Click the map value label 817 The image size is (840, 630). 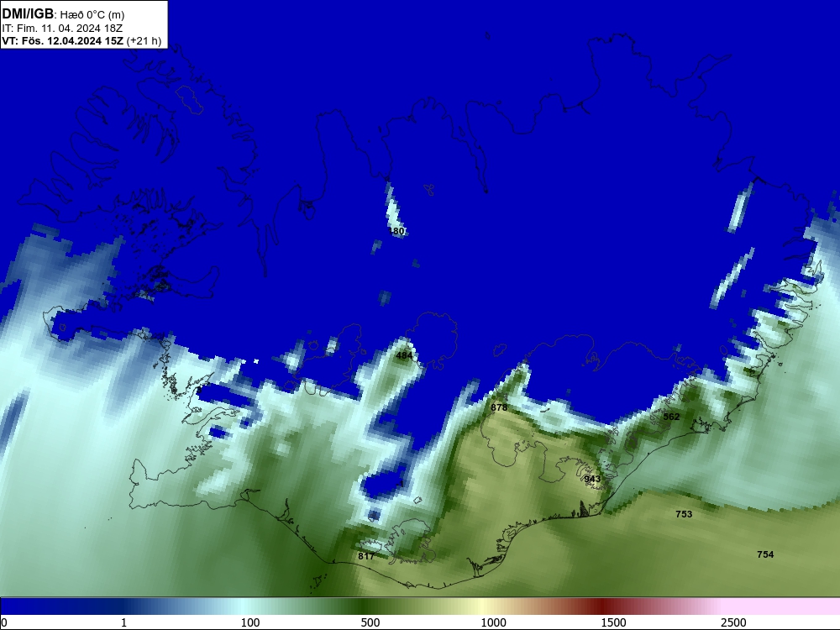click(366, 556)
